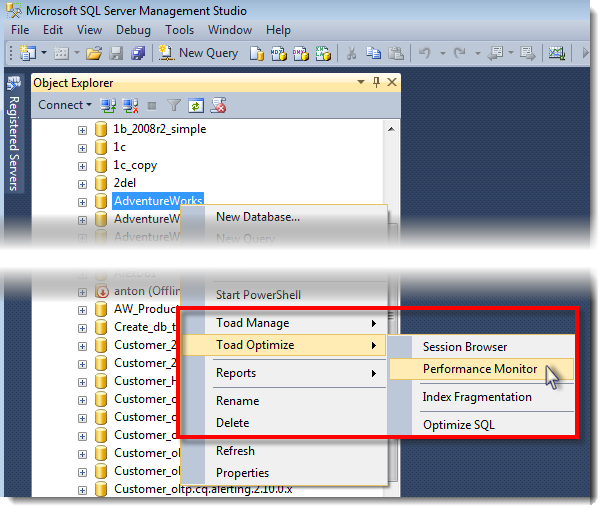The image size is (605, 512).
Task: Click the Disconnect server icon
Action: (x=130, y=105)
